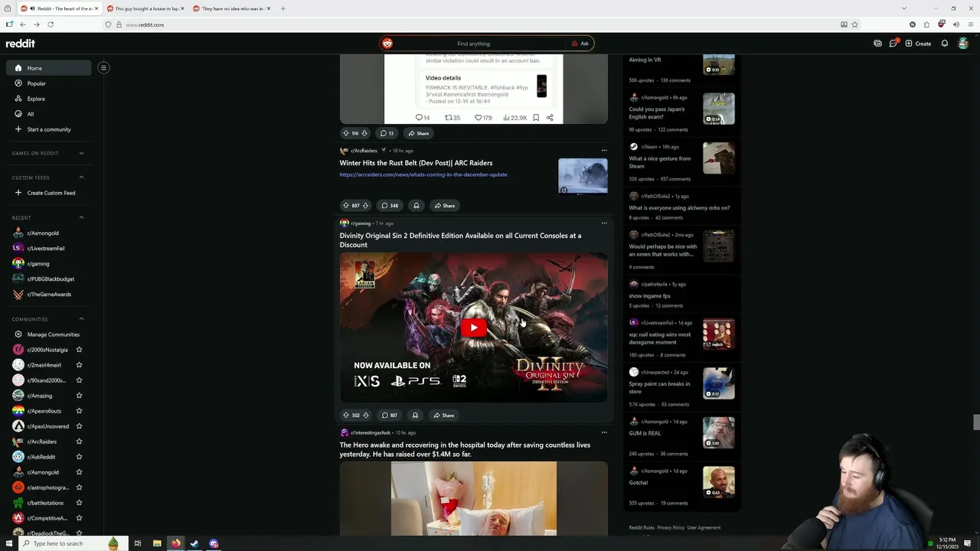Open Manage Communities
Viewport: 980px width, 551px height.
(x=48, y=334)
